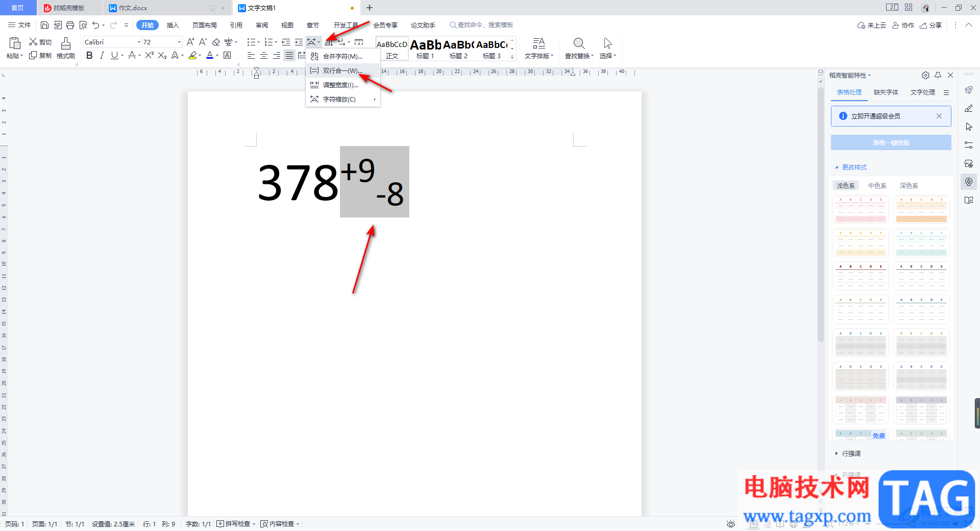Toggle Bold formatting
980x531 pixels.
click(x=89, y=55)
